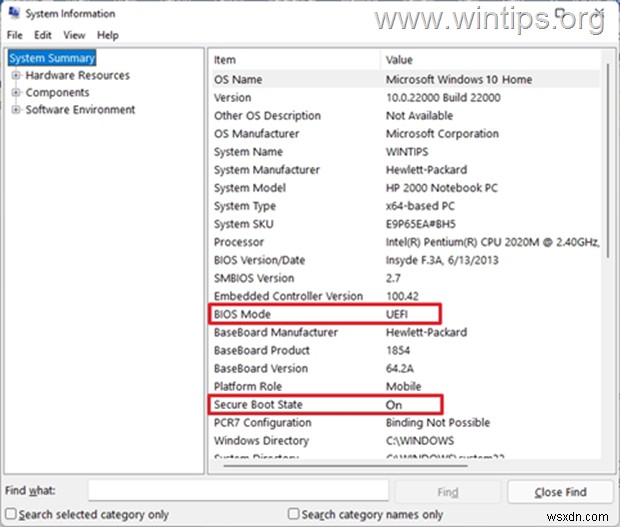Click the value Microsoft Windows 10 Home

(459, 79)
